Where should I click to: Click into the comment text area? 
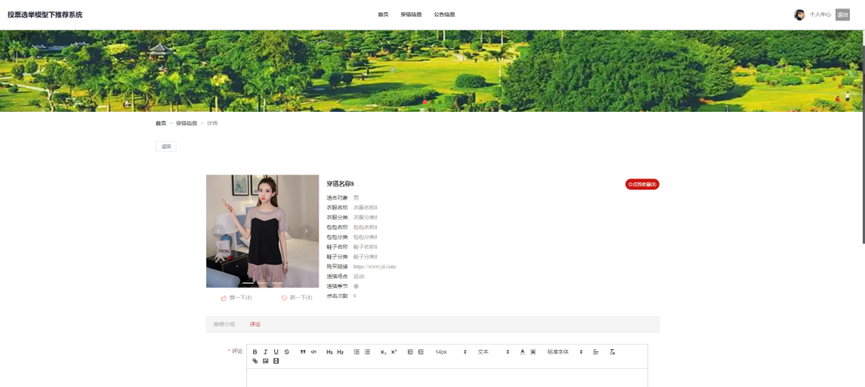(447, 378)
